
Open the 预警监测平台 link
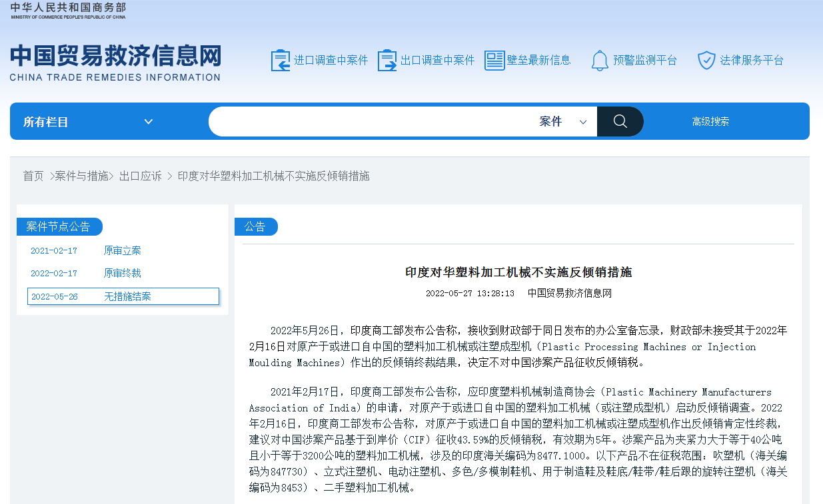pos(645,61)
